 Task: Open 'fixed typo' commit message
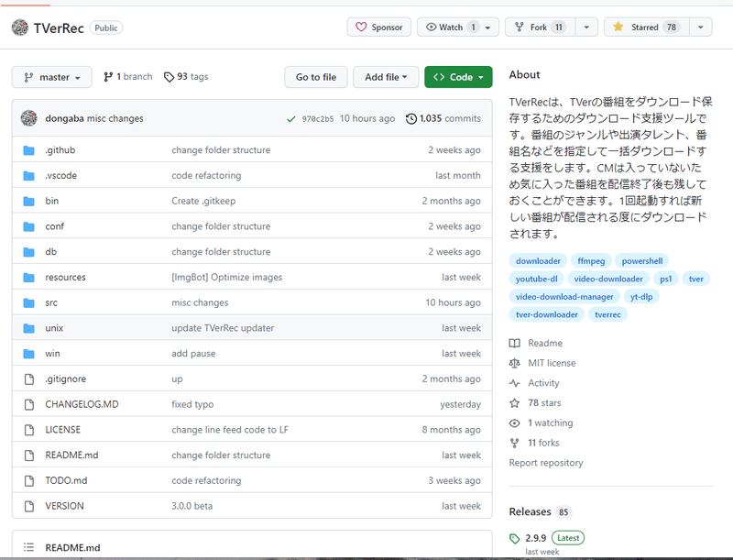192,404
